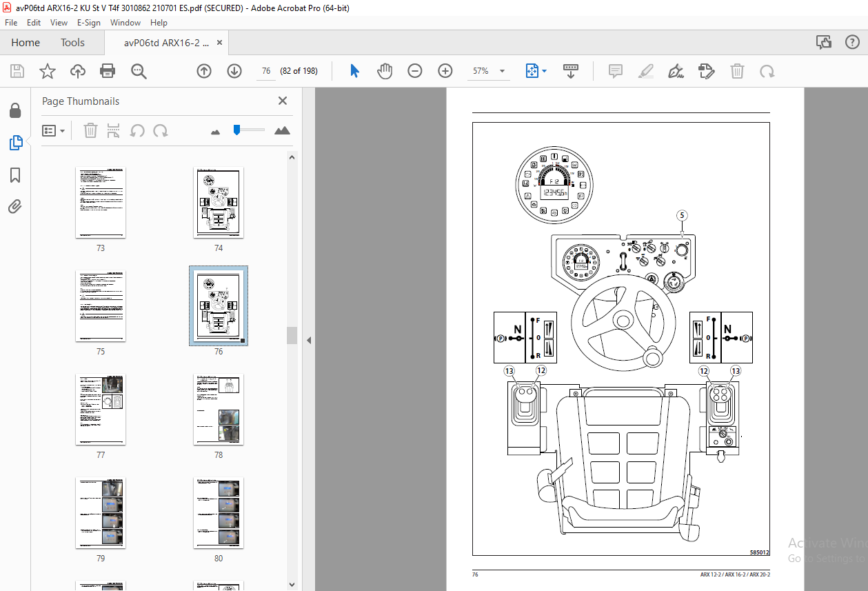Select the page 74 thumbnail
Screen dimensions: 868x591
tap(219, 202)
